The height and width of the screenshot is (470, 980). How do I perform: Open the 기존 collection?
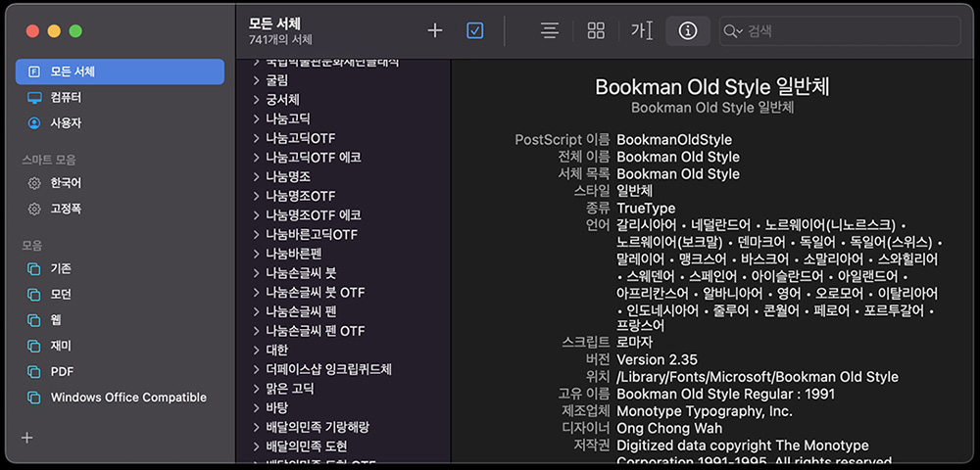tap(120, 269)
